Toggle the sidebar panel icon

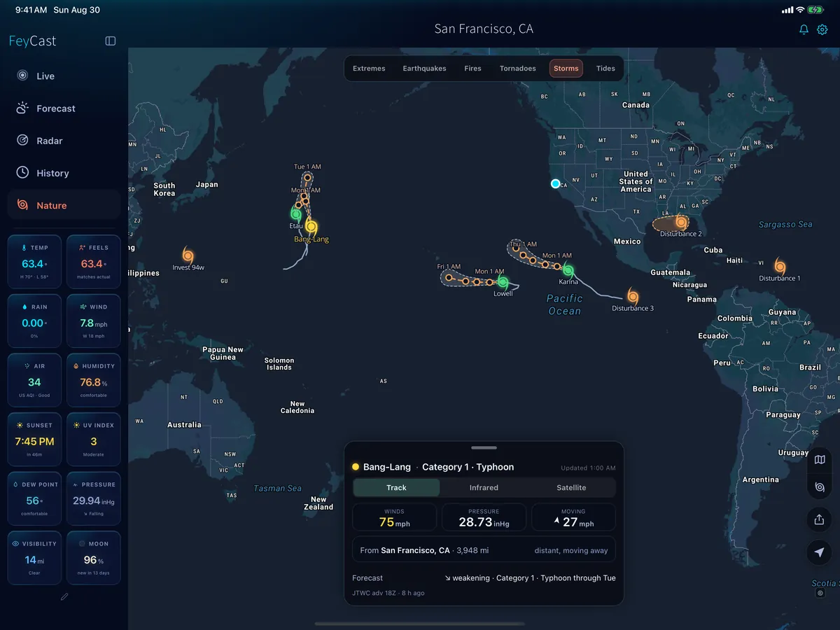coord(111,41)
